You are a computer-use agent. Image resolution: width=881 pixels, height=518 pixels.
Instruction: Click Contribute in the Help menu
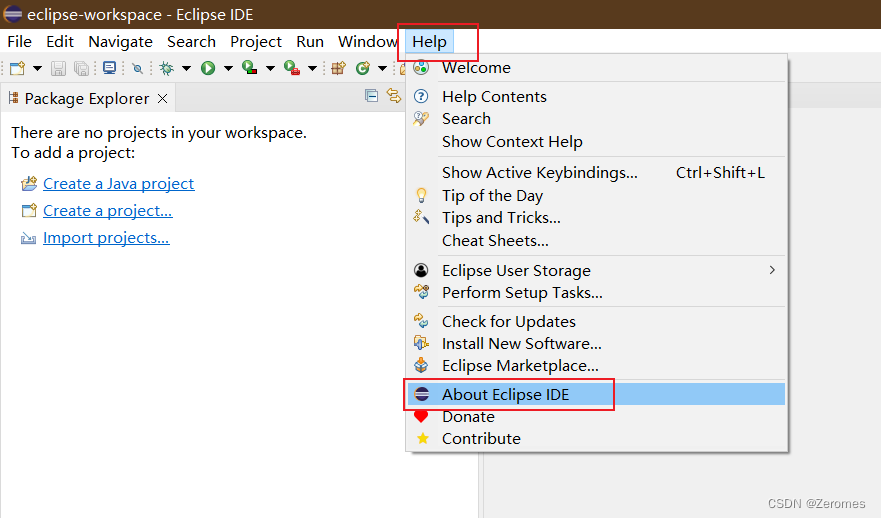[596, 438]
